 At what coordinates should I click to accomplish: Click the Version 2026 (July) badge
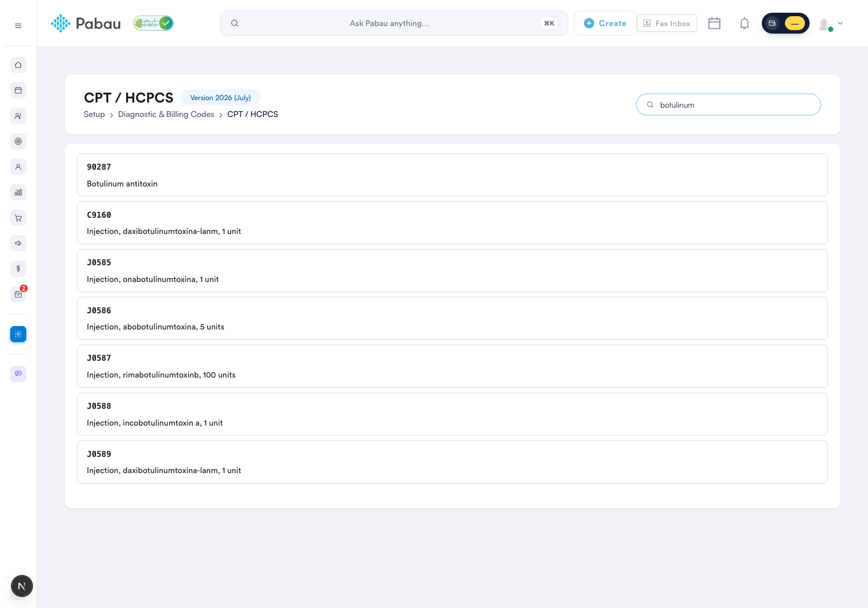[x=220, y=98]
